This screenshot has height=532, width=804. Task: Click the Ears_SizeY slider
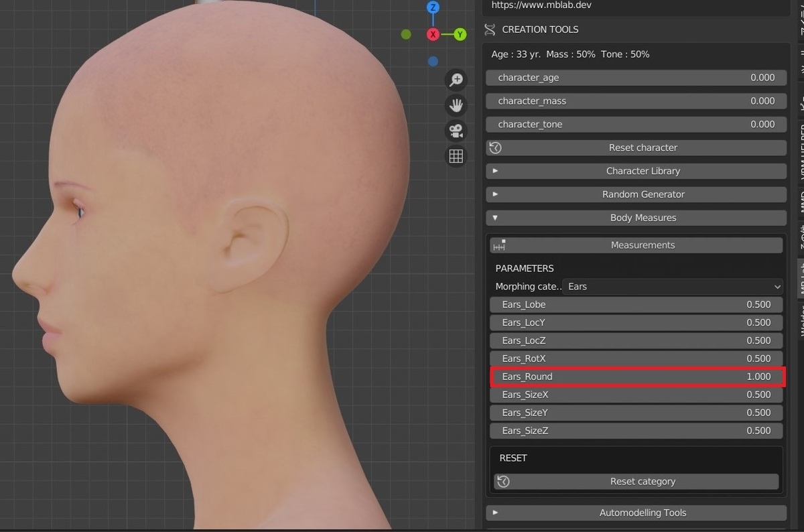(x=636, y=413)
